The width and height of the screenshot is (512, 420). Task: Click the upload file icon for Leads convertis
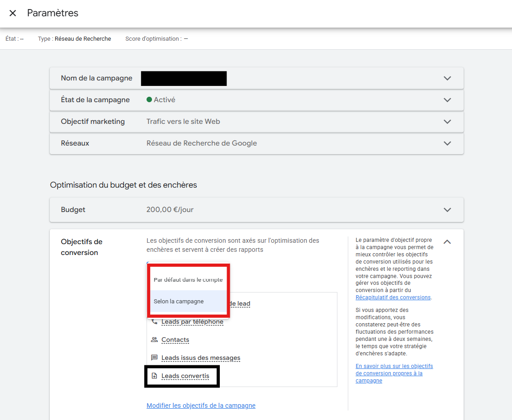pyautogui.click(x=154, y=376)
